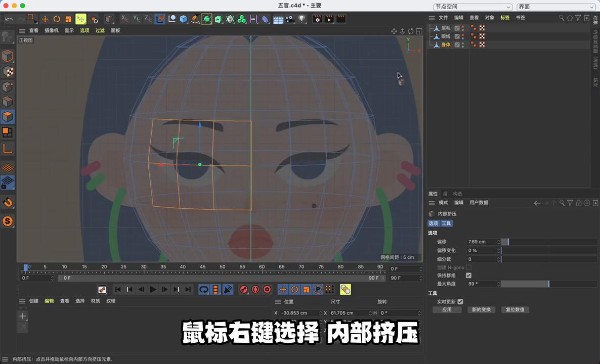Select the 身体 object in the Object Manager

(446, 44)
